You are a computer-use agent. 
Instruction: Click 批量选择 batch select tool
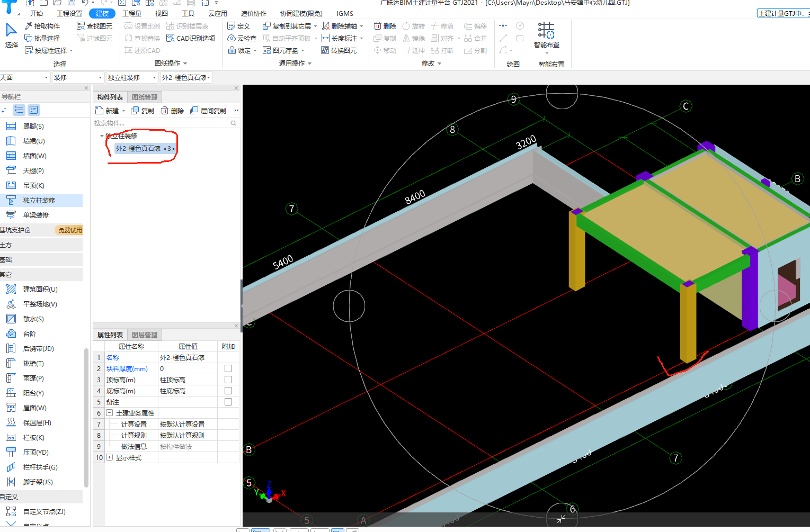pyautogui.click(x=42, y=38)
